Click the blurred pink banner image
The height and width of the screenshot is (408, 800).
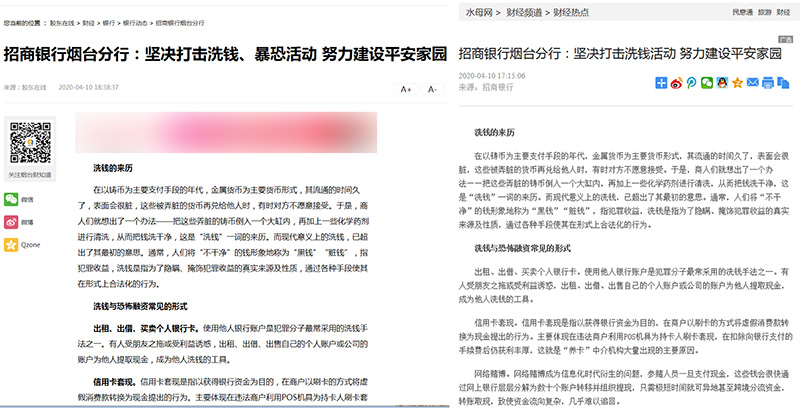pyautogui.click(x=226, y=133)
